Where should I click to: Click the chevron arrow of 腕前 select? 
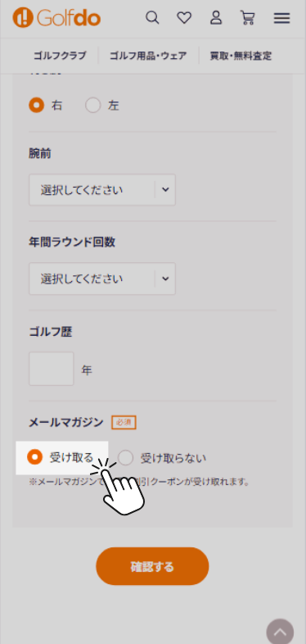pos(165,190)
